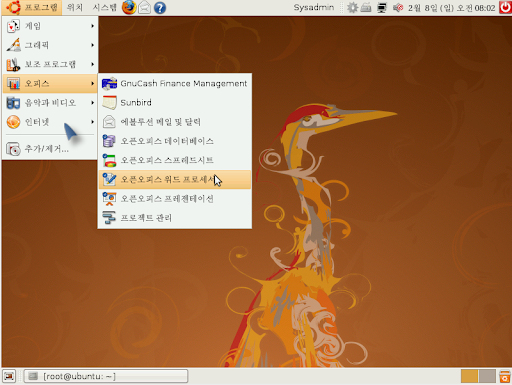The height and width of the screenshot is (385, 512).
Task: Click the gear update notifier tray icon
Action: point(352,7)
